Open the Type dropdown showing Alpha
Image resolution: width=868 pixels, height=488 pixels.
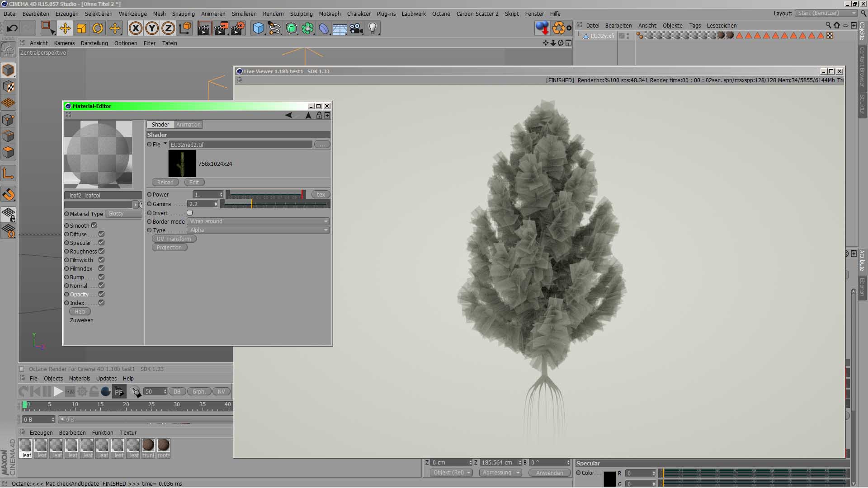click(258, 230)
